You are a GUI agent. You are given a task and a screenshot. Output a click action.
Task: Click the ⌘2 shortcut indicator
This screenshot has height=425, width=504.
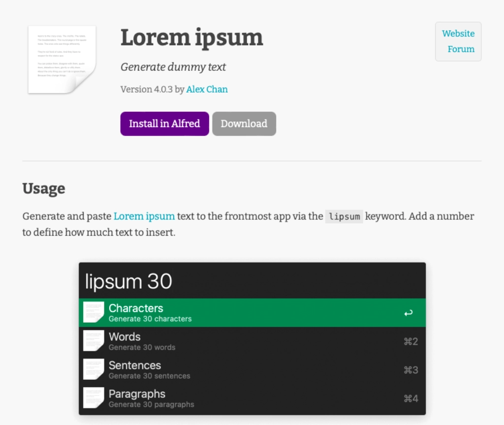410,341
